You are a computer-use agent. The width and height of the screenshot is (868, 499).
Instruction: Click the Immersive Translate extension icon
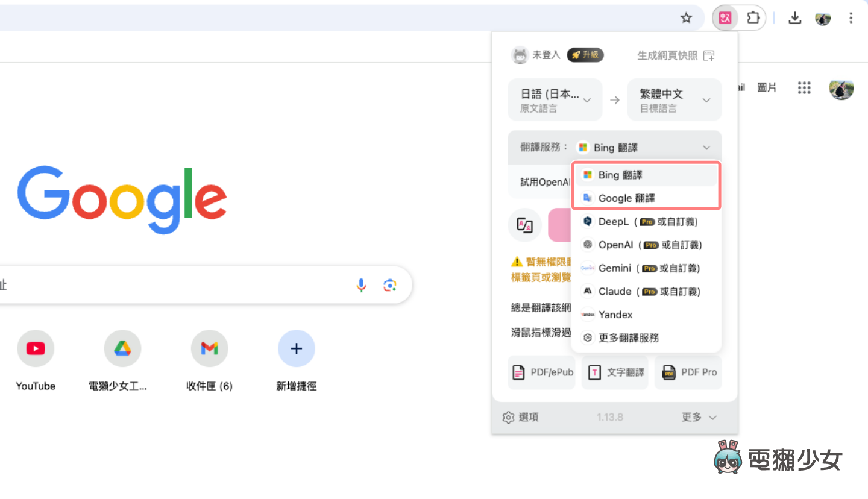pyautogui.click(x=725, y=18)
